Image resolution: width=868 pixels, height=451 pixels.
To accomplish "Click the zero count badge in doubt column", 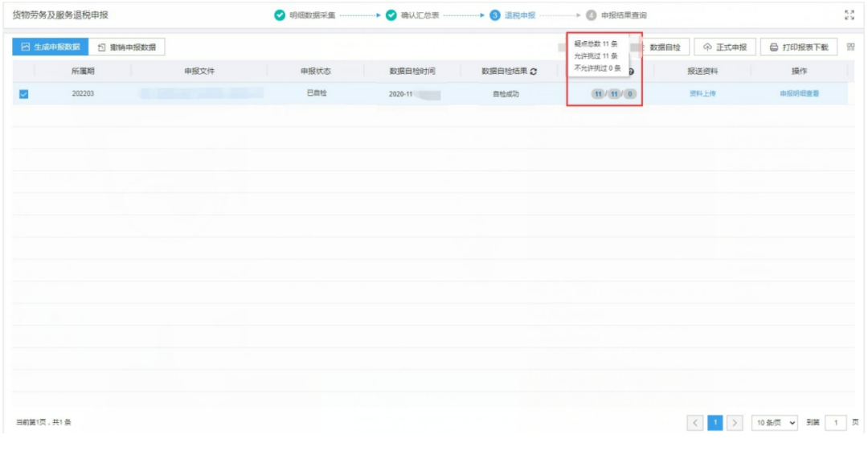I will coord(630,94).
